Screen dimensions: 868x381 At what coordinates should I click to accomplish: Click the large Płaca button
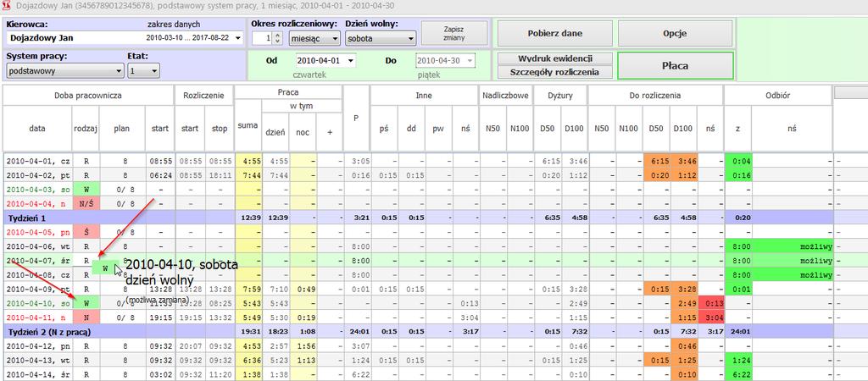676,66
